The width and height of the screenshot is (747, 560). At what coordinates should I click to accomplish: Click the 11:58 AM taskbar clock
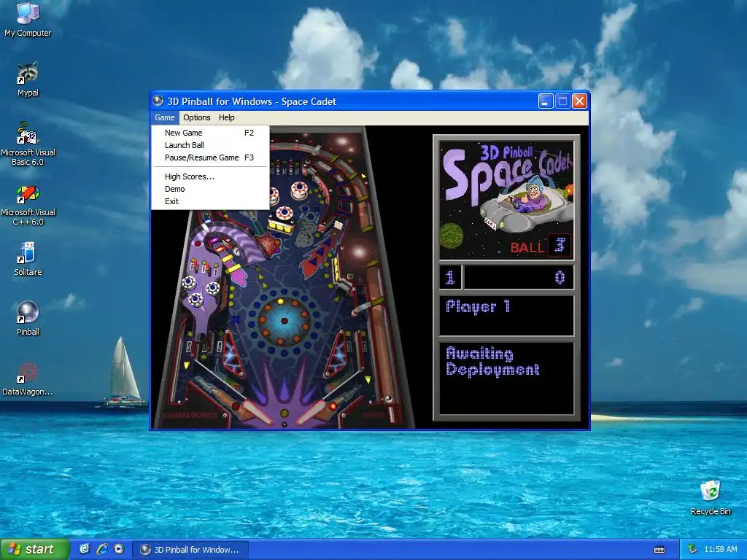click(x=720, y=550)
